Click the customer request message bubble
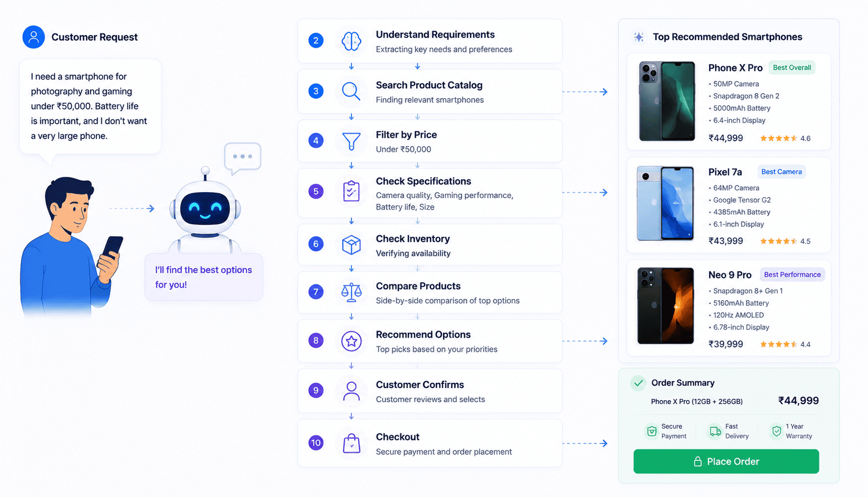 pos(90,106)
